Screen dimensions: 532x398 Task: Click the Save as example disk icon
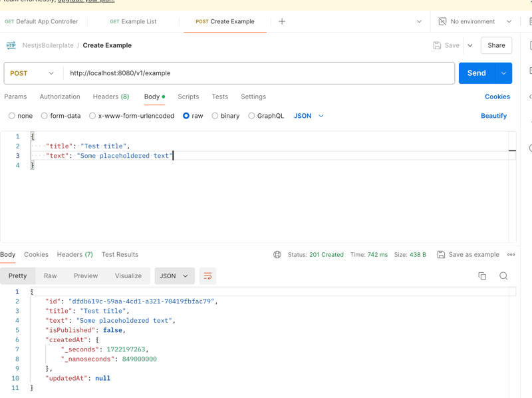coord(441,254)
